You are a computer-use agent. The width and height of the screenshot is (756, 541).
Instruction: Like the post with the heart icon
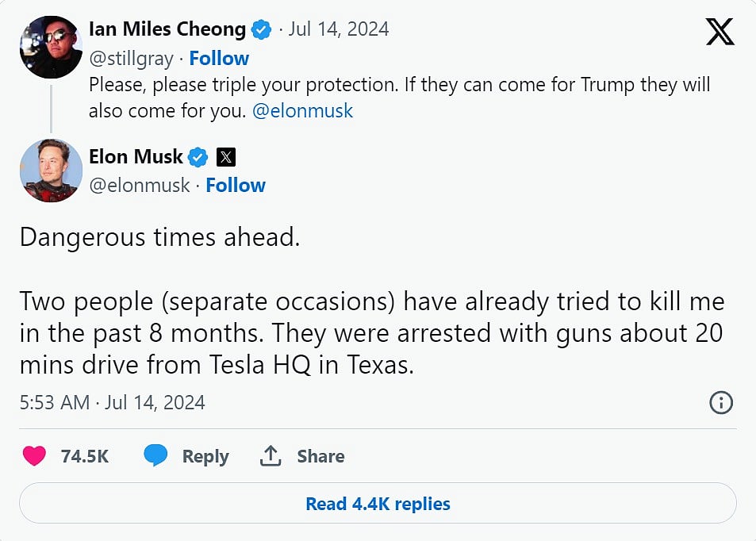(x=34, y=456)
